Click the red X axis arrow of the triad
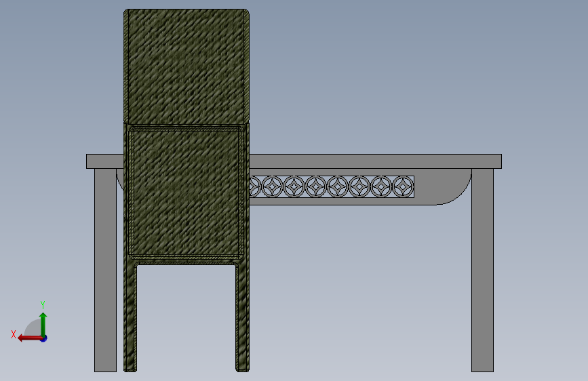 [29, 338]
